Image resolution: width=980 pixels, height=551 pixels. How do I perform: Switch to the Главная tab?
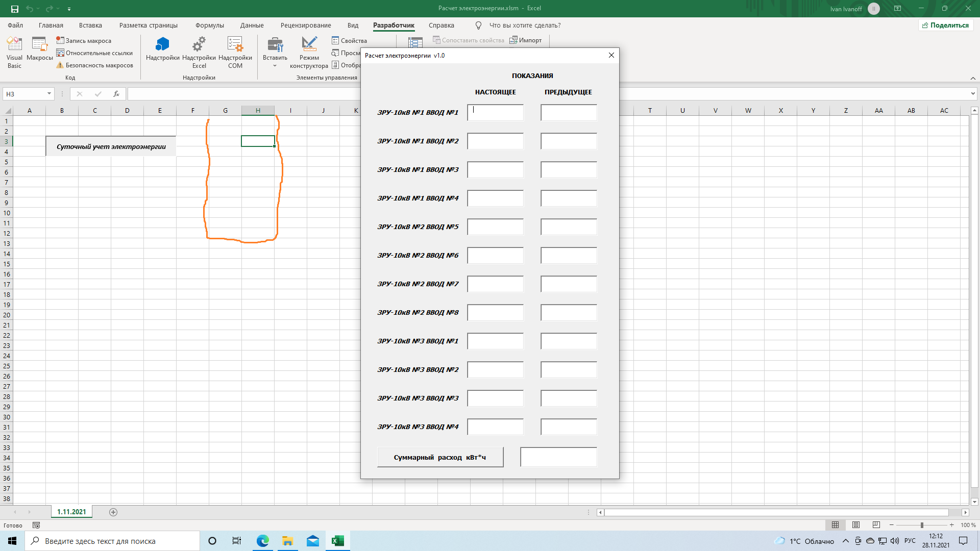[51, 25]
